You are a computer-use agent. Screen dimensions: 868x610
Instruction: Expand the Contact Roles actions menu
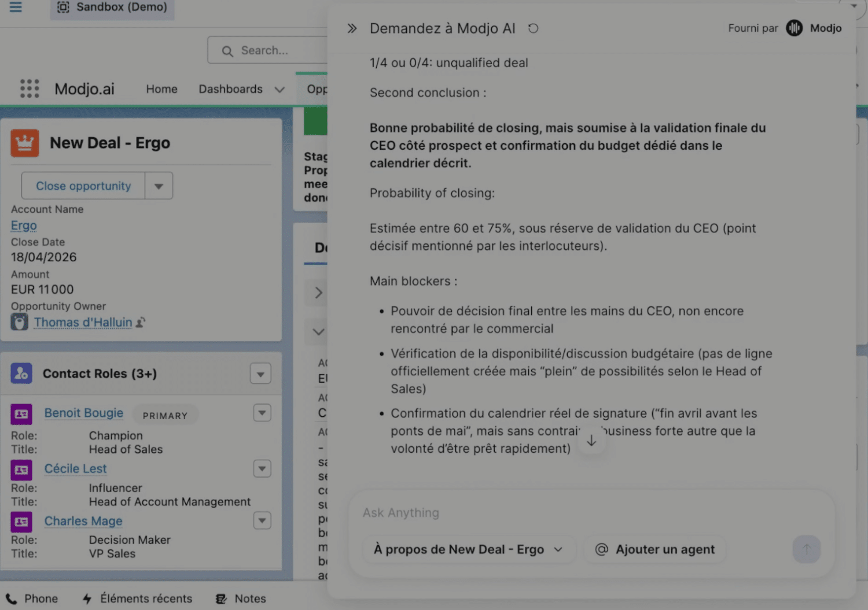(x=260, y=374)
